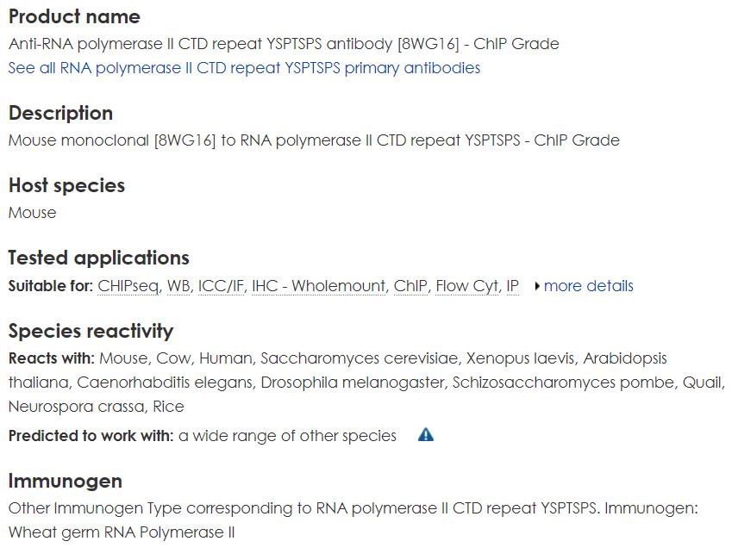Viewport: 738px width, 560px height.
Task: Click the product name text with 8WG16
Action: coord(284,44)
